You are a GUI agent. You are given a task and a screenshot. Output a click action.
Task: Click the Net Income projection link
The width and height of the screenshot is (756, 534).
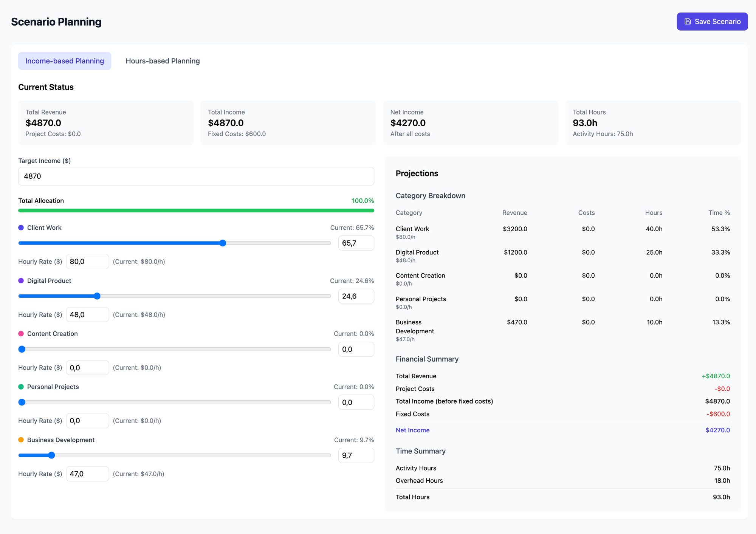pos(412,430)
